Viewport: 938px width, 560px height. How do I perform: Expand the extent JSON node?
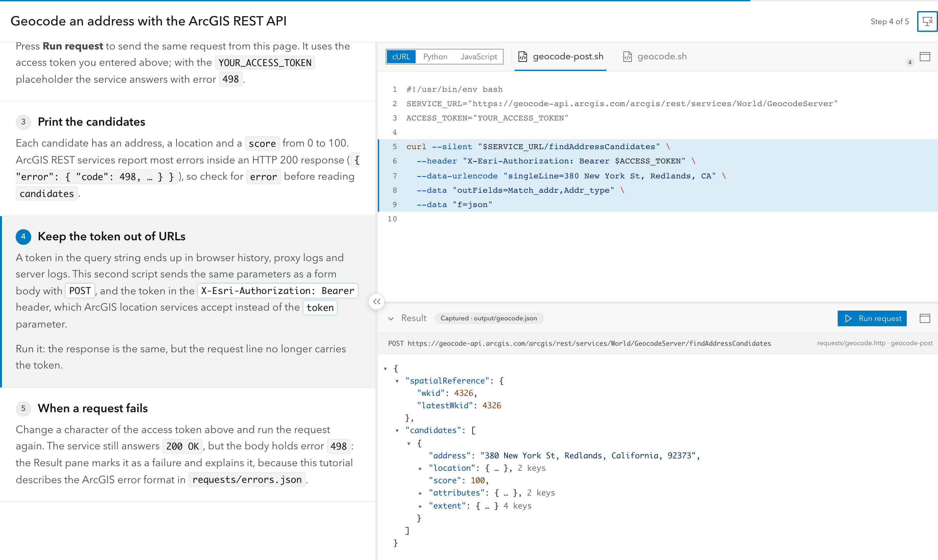tap(420, 506)
